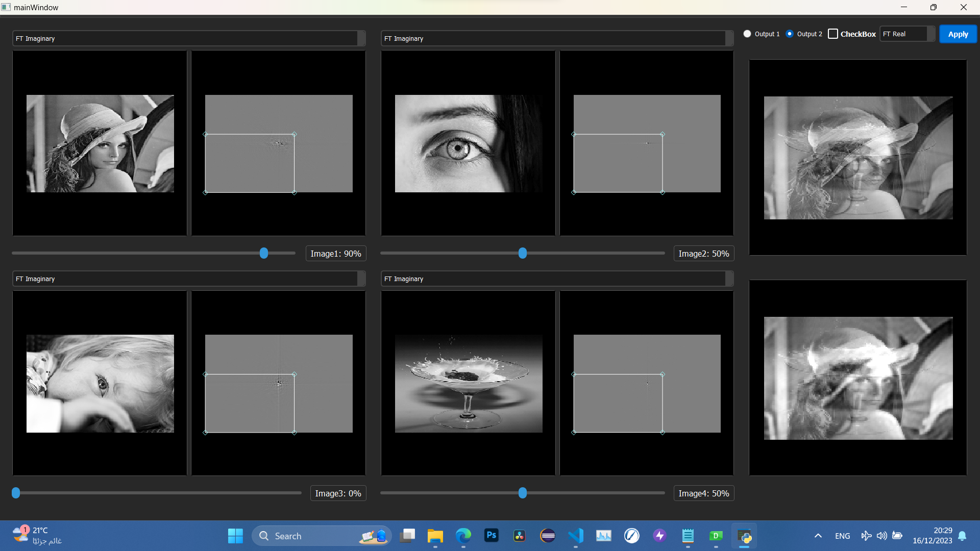Expand Image1's FT Imaginary dropdown
Screen dimensions: 980x551
tap(189, 38)
